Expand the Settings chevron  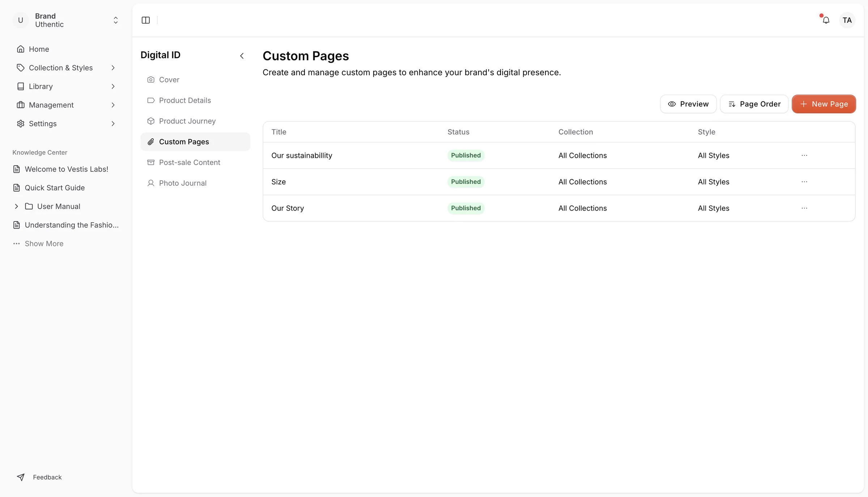tap(113, 123)
